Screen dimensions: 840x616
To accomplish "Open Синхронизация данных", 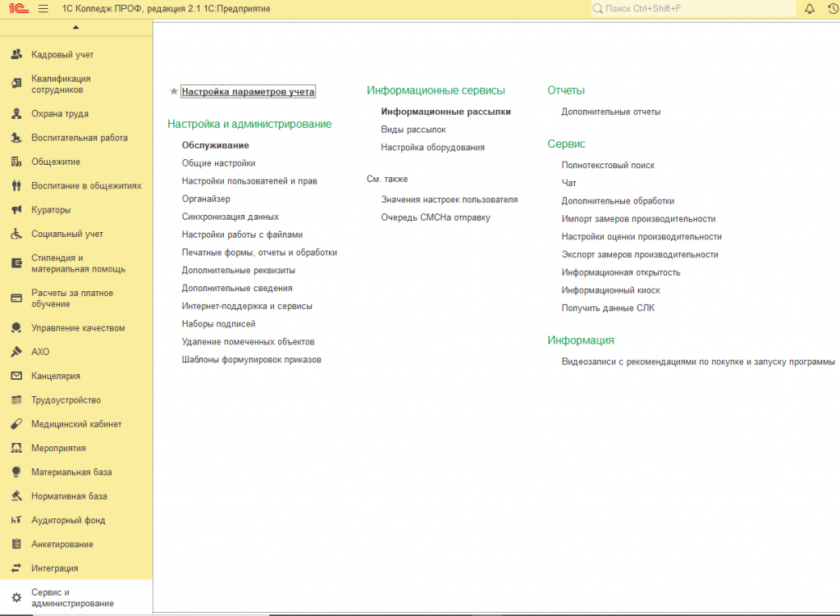I will coord(231,217).
